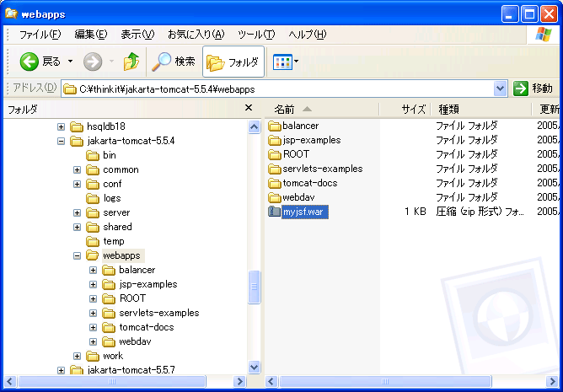This screenshot has height=392, width=563.
Task: Expand the tree's servlets-examples node
Action: 93,314
